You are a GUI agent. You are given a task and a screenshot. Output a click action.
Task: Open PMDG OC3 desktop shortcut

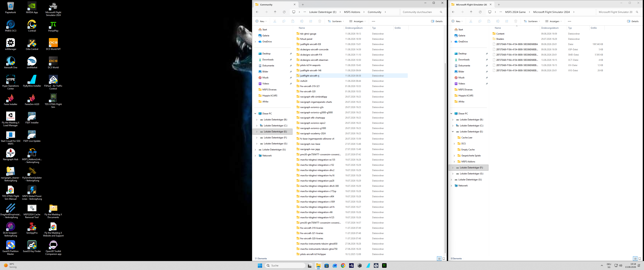click(11, 26)
